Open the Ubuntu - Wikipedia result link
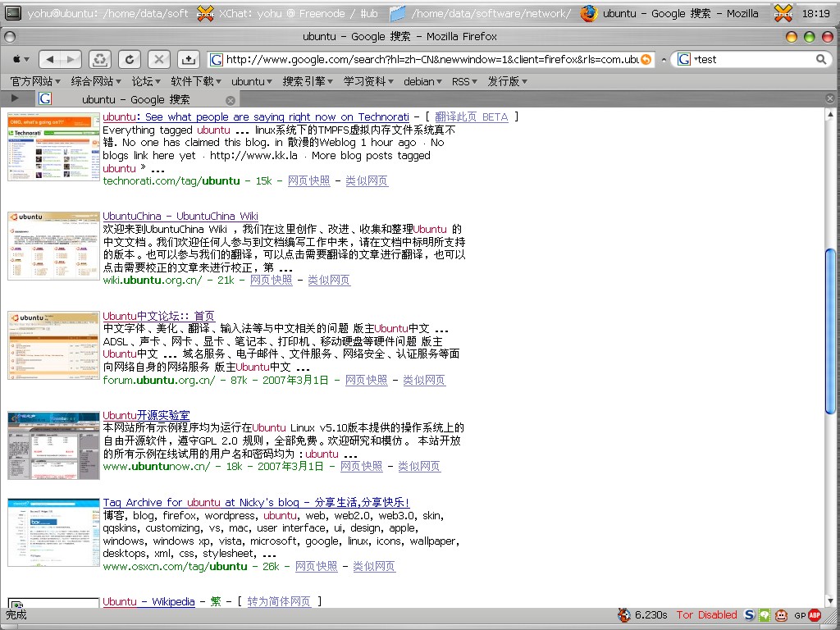This screenshot has width=840, height=630. 149,601
